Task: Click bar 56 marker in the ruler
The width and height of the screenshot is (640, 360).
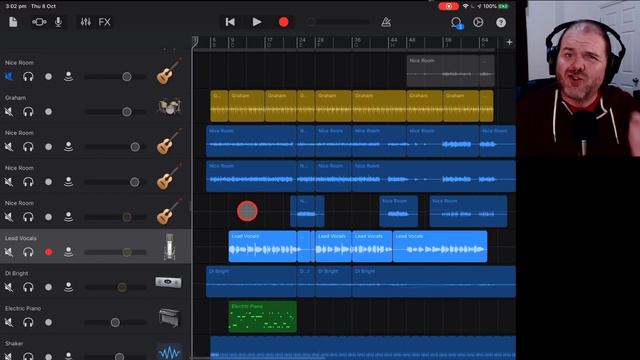Action: tap(448, 41)
